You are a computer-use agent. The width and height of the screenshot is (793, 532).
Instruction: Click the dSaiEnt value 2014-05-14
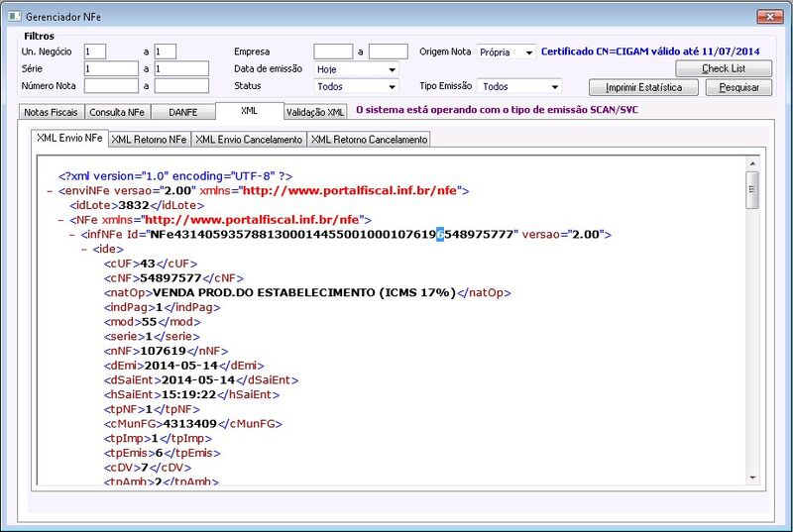tap(198, 379)
